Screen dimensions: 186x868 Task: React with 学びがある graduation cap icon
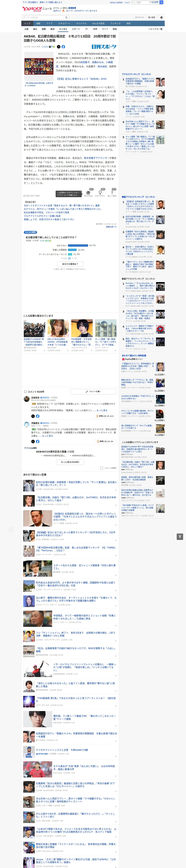(89, 192)
